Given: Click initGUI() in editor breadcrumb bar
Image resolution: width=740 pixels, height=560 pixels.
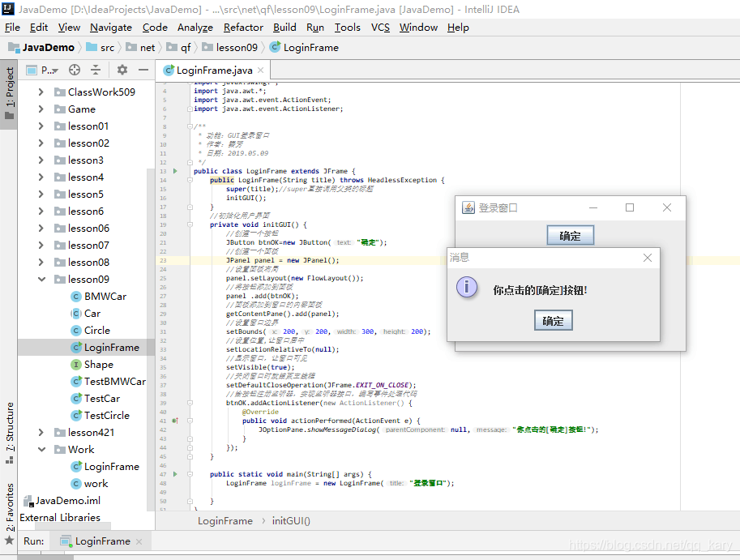Looking at the screenshot, I should click(x=291, y=521).
